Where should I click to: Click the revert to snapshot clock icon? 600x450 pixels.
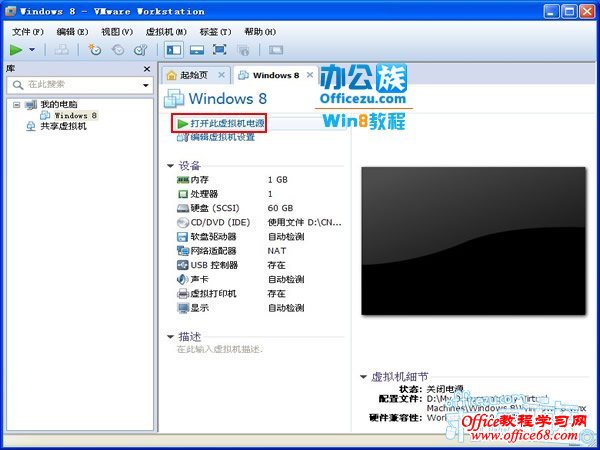pyautogui.click(x=117, y=49)
